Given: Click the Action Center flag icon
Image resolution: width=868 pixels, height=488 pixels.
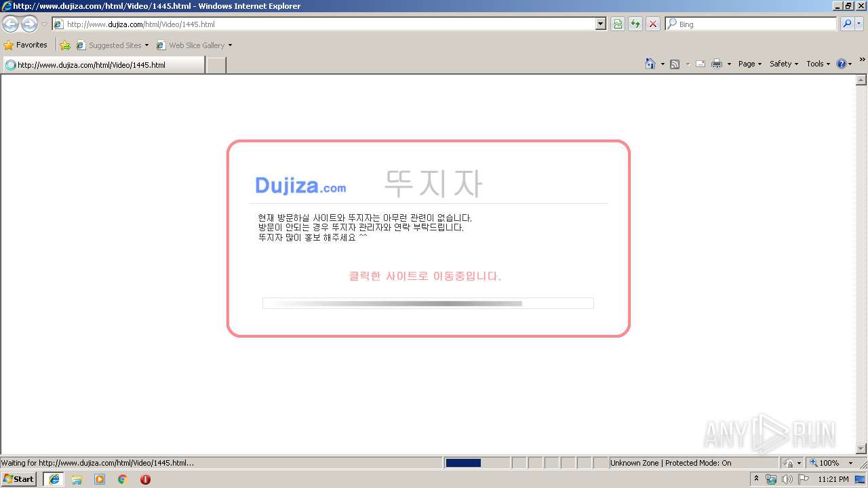Looking at the screenshot, I should coord(804,479).
